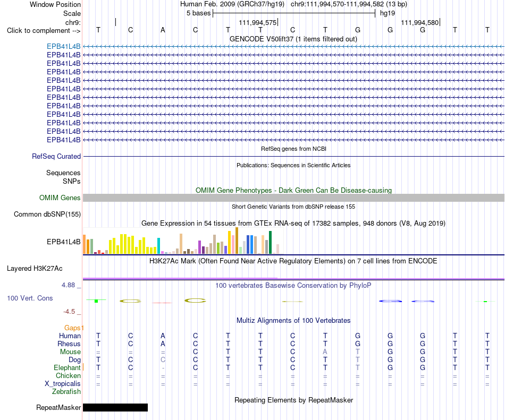Click the Zebrafish species label
The height and width of the screenshot is (420, 505).
point(66,392)
